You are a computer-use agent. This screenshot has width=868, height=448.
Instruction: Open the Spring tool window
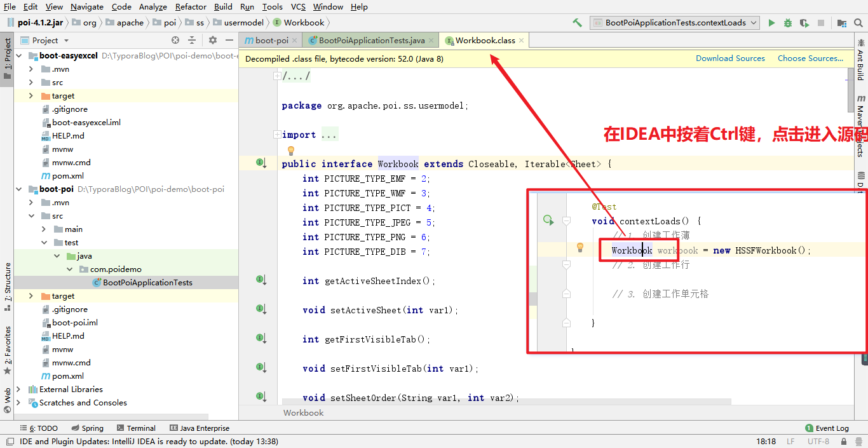[x=87, y=428]
